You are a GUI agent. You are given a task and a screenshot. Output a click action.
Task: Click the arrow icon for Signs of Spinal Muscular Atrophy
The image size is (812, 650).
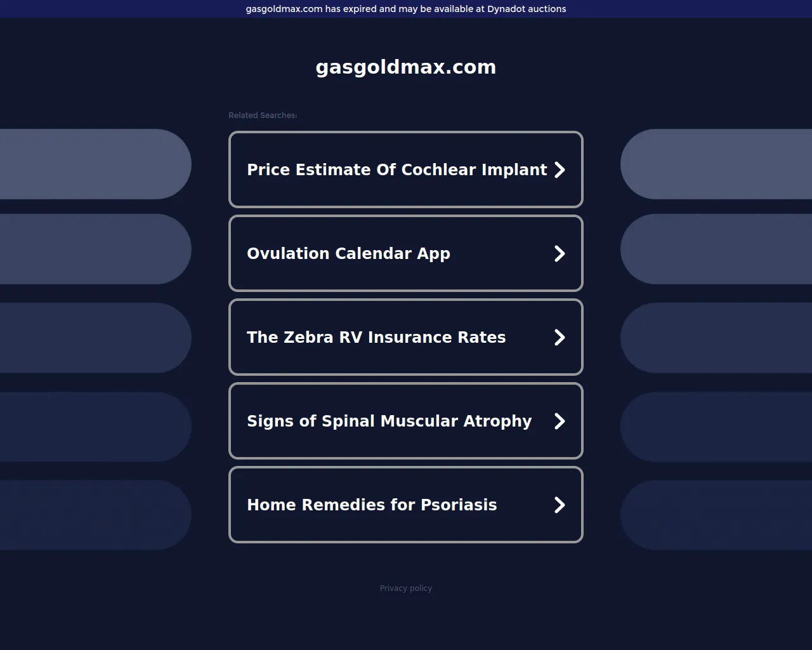click(x=560, y=421)
